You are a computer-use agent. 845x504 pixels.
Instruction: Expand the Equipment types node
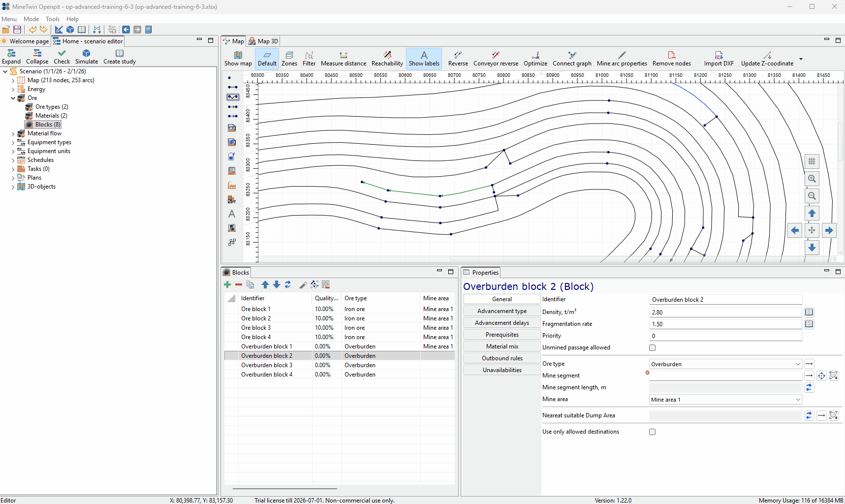click(13, 142)
